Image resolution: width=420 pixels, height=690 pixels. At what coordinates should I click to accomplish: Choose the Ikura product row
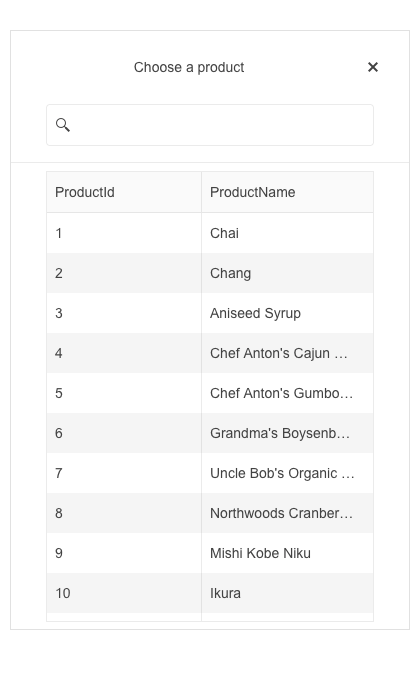(210, 594)
